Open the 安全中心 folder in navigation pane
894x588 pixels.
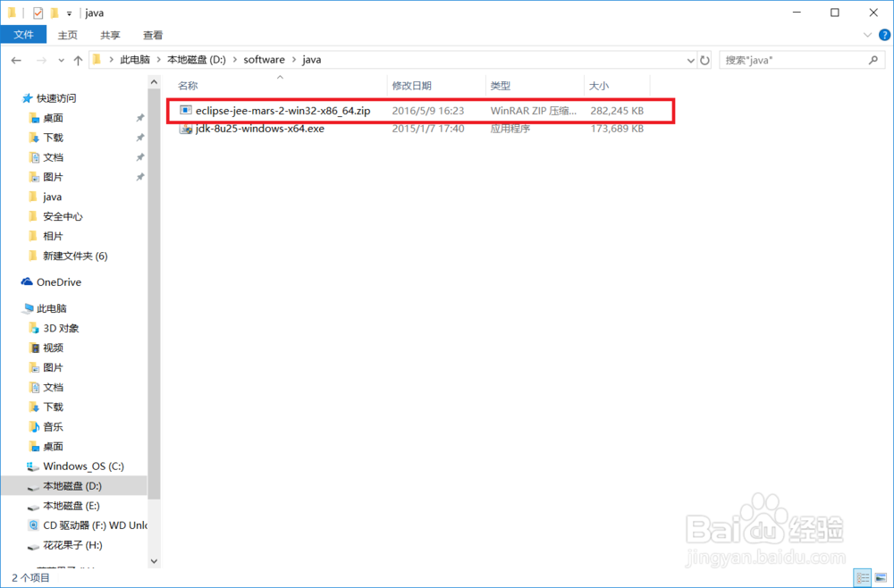[63, 216]
